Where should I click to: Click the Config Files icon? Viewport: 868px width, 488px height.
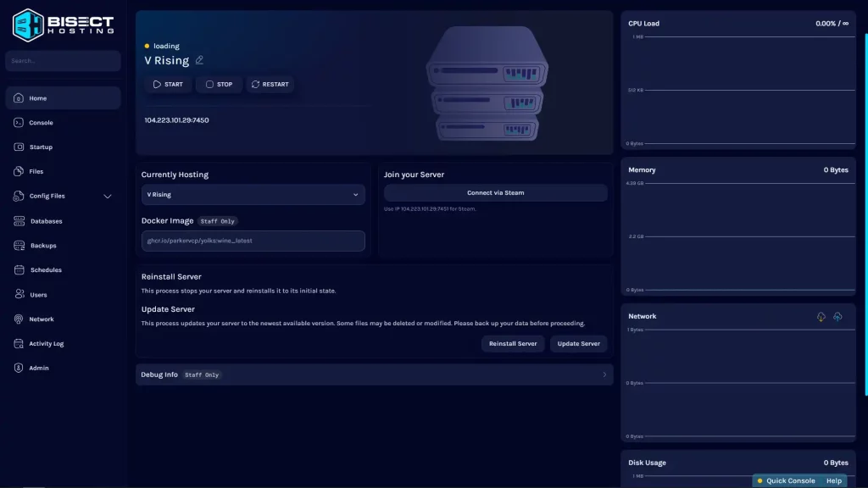19,196
